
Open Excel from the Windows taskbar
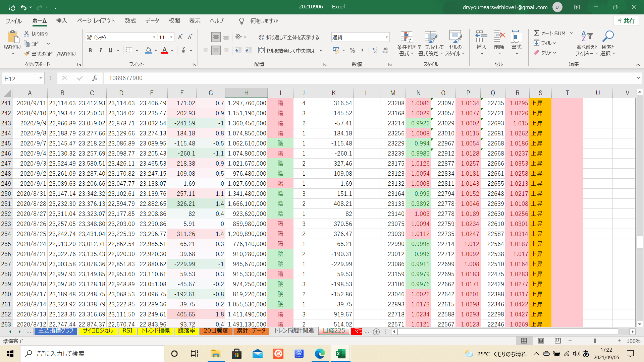[x=340, y=354]
